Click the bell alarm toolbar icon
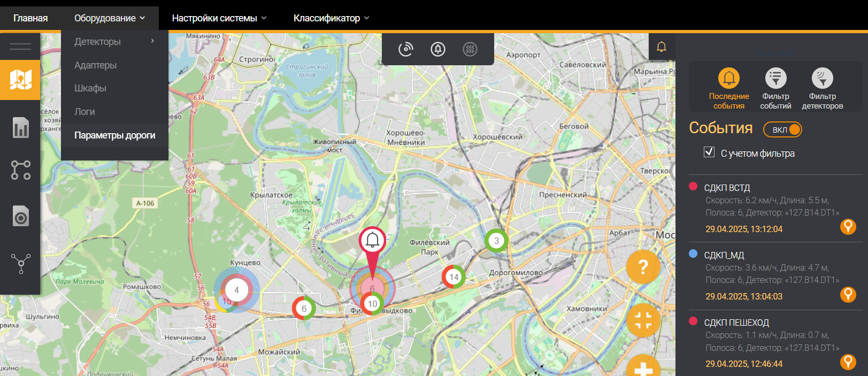The width and height of the screenshot is (868, 376). [x=438, y=49]
